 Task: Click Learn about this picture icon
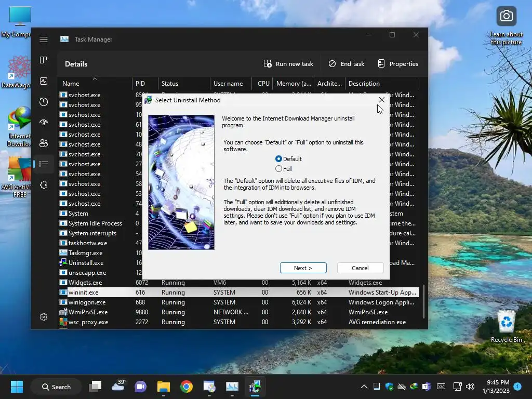[506, 26]
